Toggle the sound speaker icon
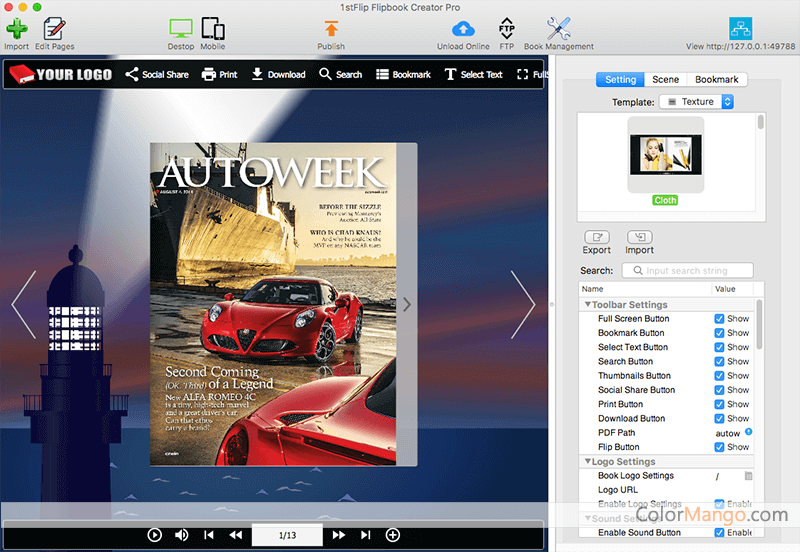The height and width of the screenshot is (552, 800). [182, 535]
